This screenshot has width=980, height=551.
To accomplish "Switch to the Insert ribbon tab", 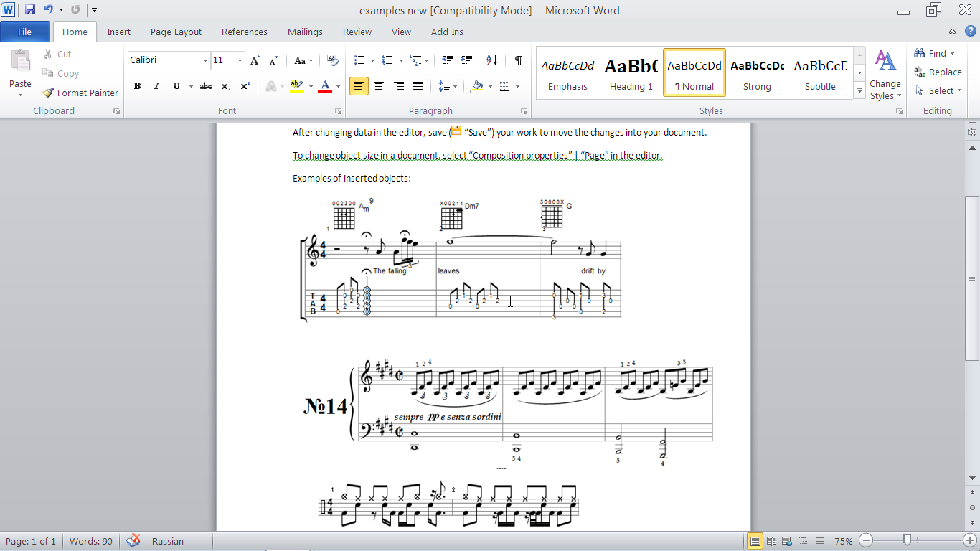I will (x=118, y=32).
